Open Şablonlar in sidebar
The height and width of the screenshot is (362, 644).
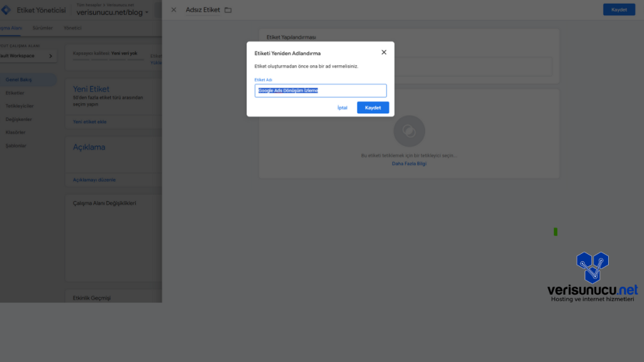[16, 145]
